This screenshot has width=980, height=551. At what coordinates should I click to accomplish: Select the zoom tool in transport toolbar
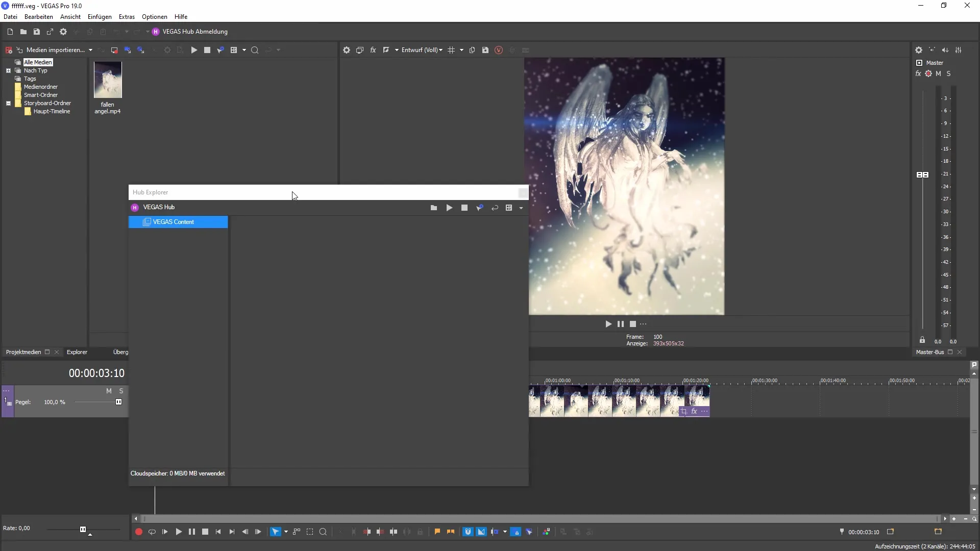323,532
